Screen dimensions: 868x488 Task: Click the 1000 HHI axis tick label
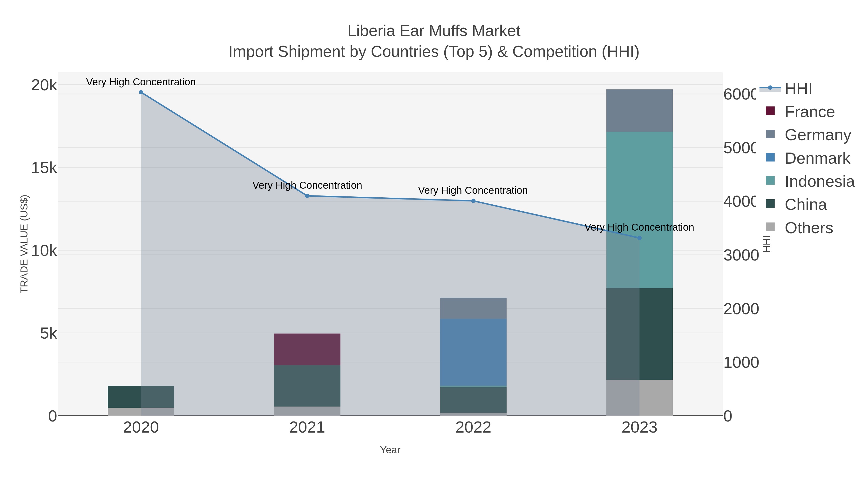coord(741,363)
